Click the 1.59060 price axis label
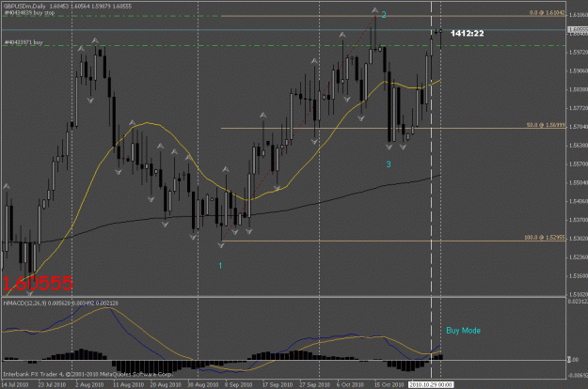 pyautogui.click(x=579, y=70)
